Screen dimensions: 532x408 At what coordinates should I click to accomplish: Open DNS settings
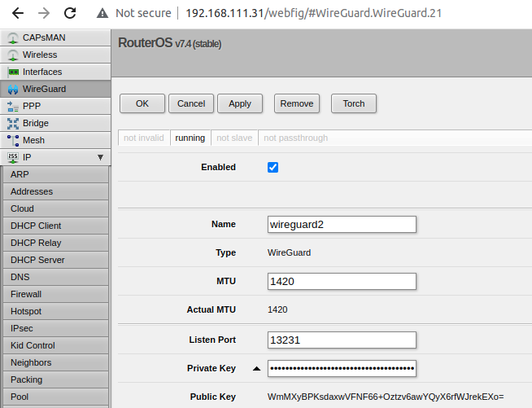[x=55, y=277]
